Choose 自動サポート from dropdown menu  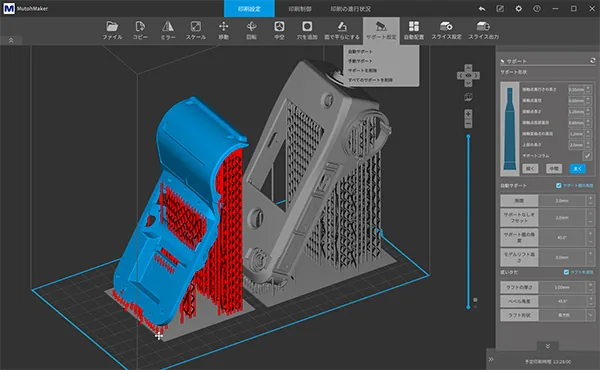360,51
